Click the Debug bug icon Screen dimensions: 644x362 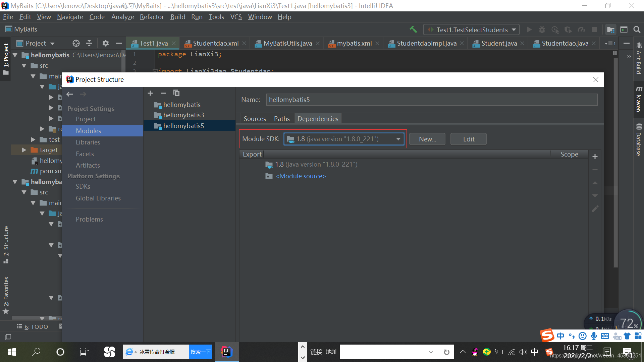(542, 29)
